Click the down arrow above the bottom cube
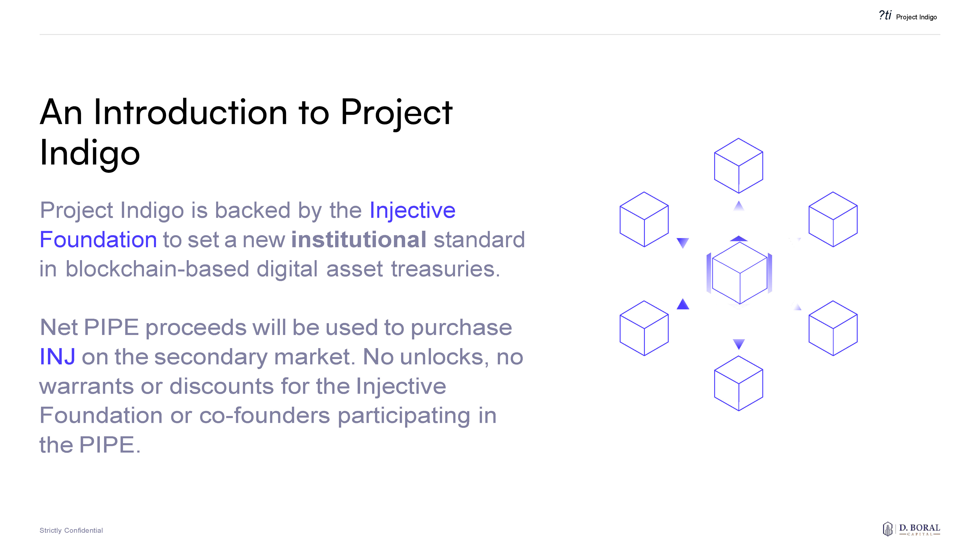 coord(738,344)
